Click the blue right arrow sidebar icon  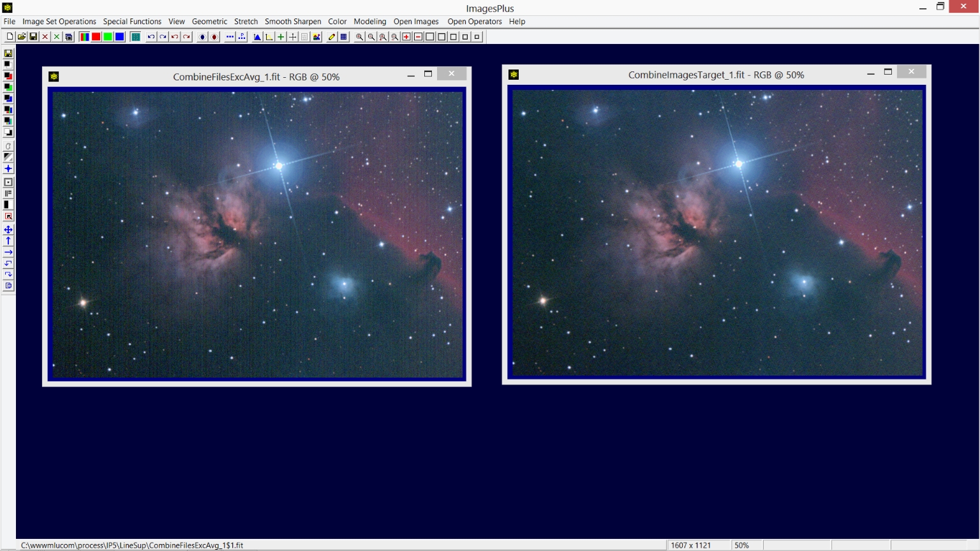point(8,253)
